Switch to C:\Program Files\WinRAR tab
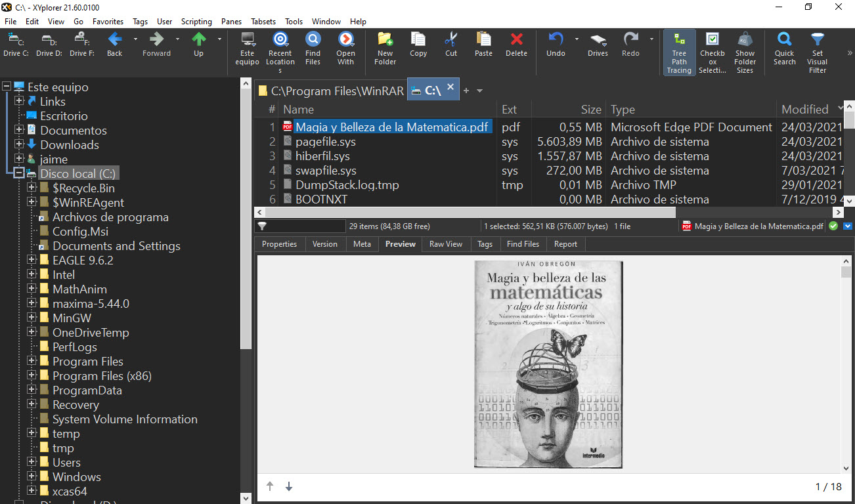 tap(330, 91)
